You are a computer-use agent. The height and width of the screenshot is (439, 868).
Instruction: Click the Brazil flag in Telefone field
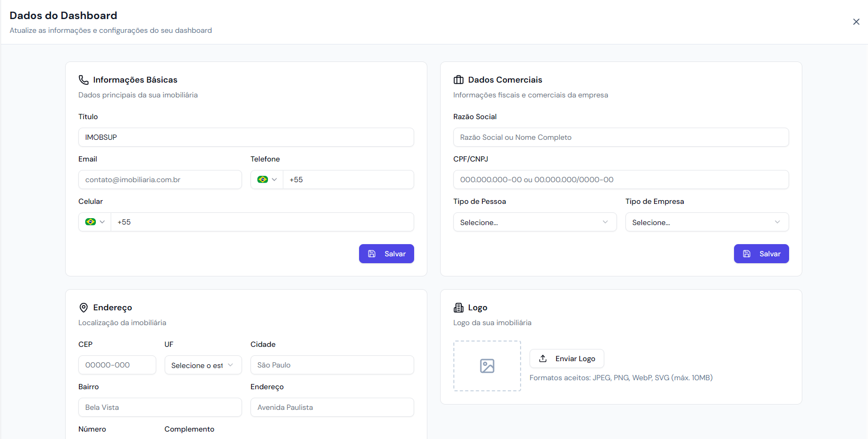[263, 180]
